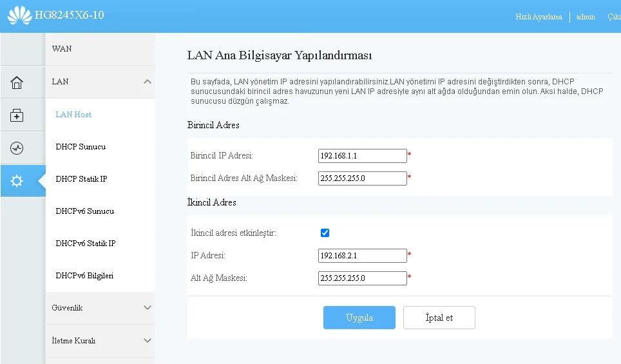The width and height of the screenshot is (621, 364).
Task: Open the home page sidebar icon
Action: click(17, 82)
